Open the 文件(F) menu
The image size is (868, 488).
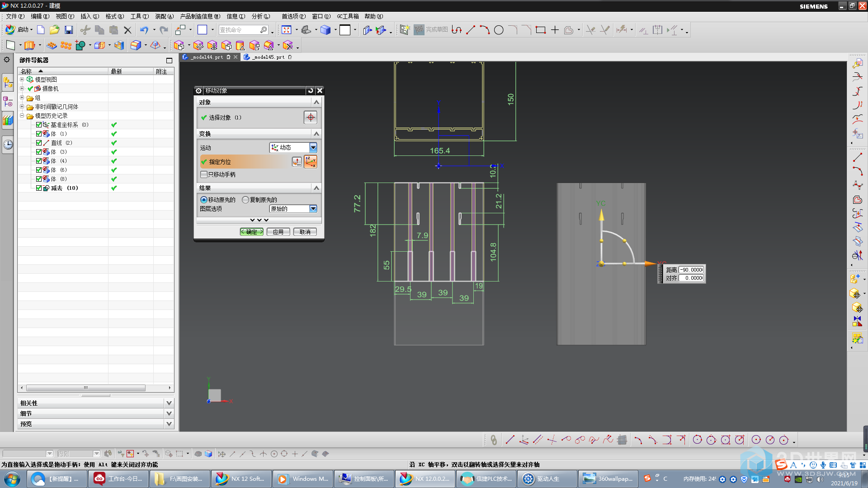15,16
